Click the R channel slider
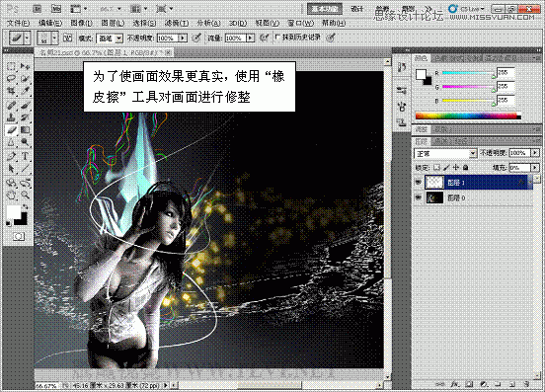This screenshot has width=545, height=392. point(468,73)
